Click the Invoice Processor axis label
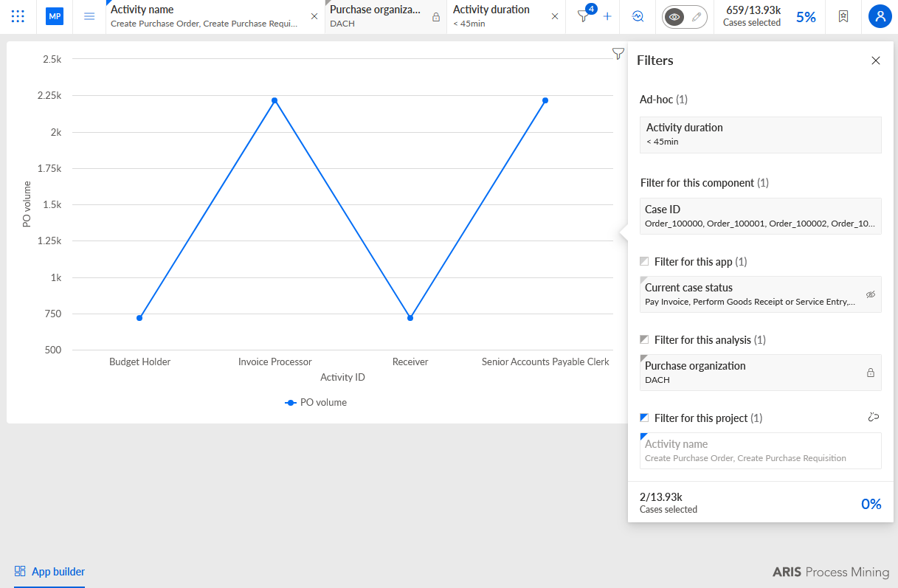The height and width of the screenshot is (588, 898). tap(275, 362)
